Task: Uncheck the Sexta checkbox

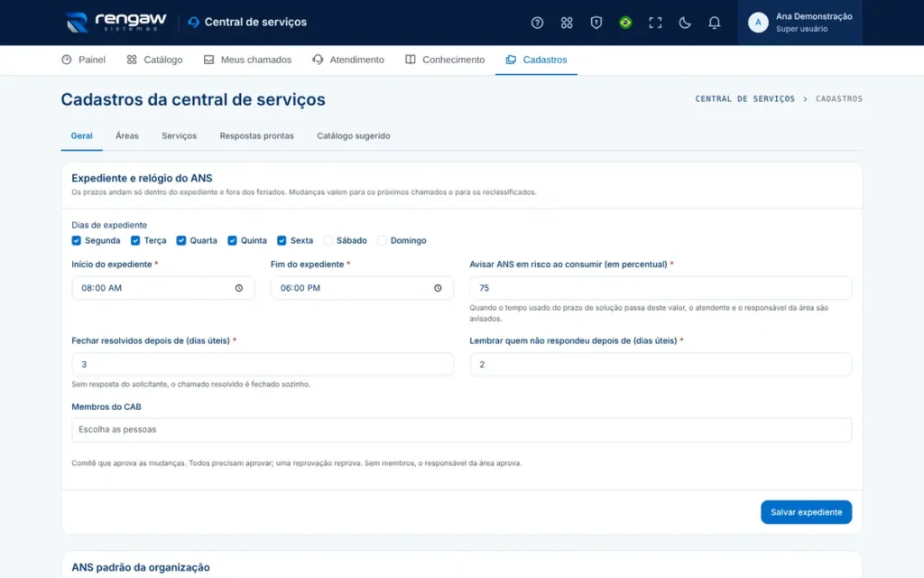Action: (282, 240)
